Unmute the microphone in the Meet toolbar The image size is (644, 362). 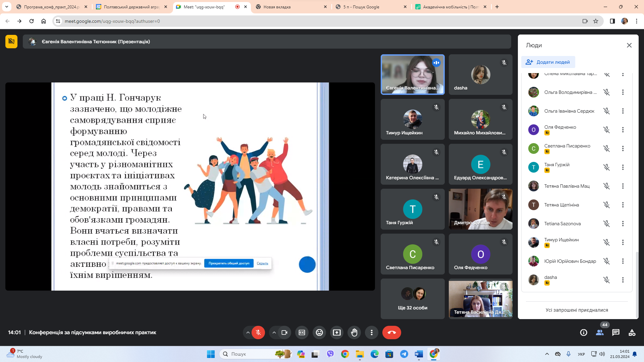[x=258, y=333]
